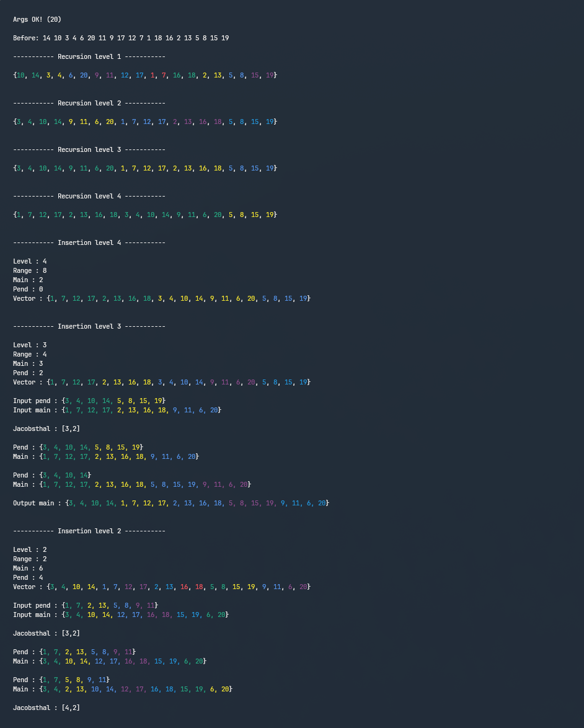Click the 'Level : 4' label line

[x=29, y=261]
